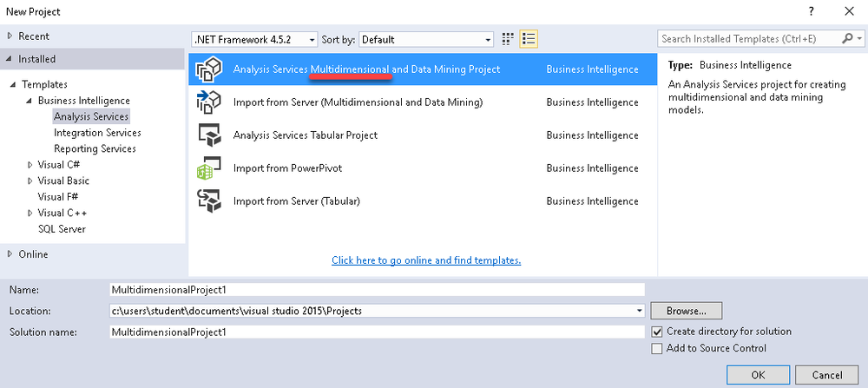Expand the Visual C# node
Screen dimensions: 868x388
point(30,165)
